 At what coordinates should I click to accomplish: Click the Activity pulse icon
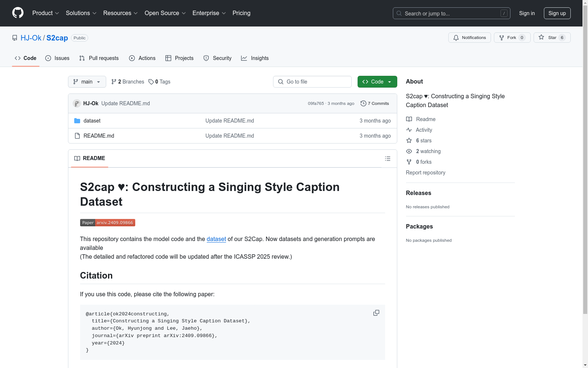coord(409,130)
